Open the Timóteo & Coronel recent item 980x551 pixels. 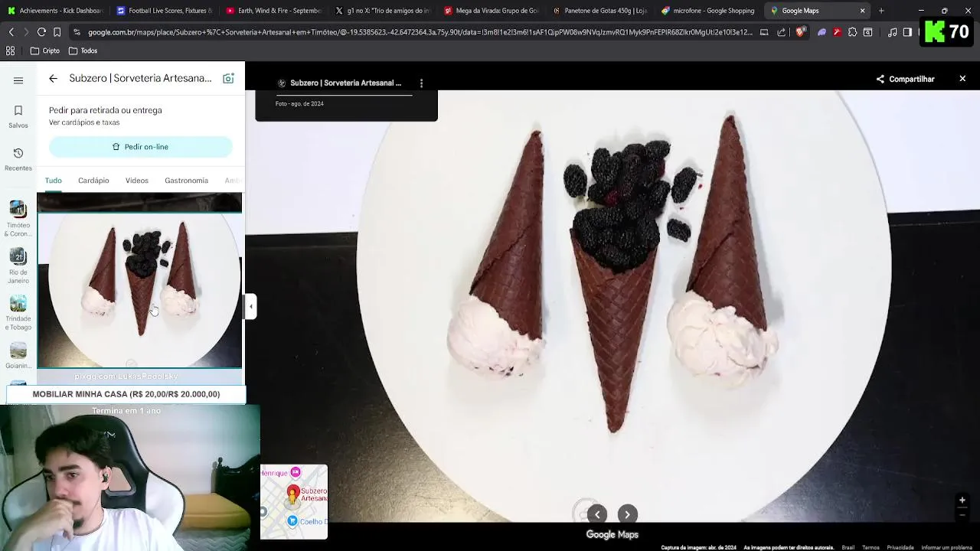tap(18, 219)
